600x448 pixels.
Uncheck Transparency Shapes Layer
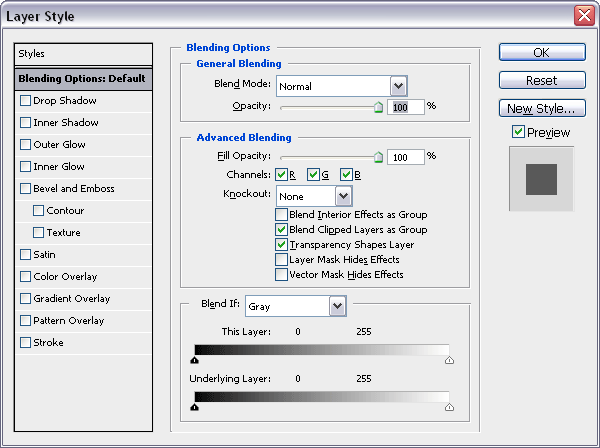coord(281,244)
